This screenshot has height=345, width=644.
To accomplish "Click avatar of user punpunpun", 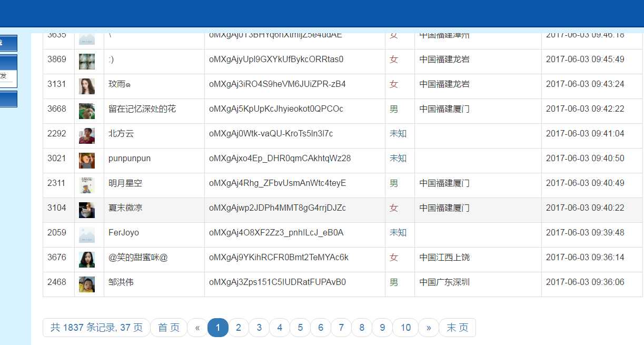I will (87, 161).
